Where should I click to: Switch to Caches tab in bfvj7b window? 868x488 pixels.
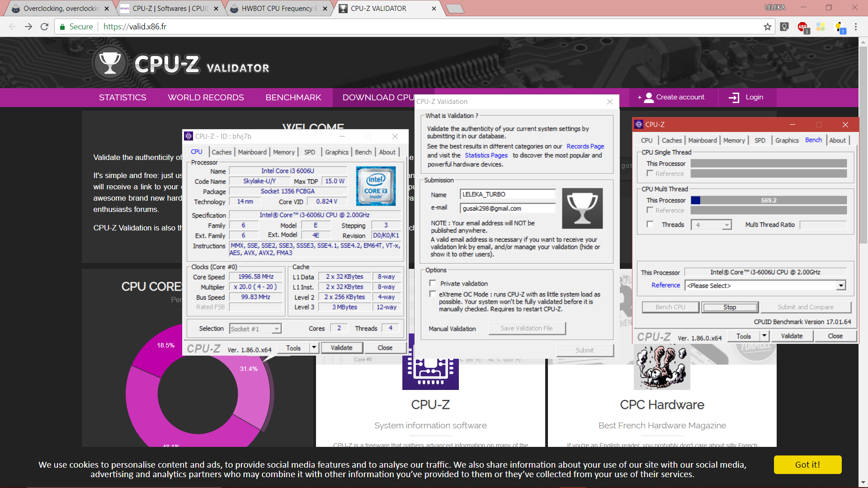(222, 152)
